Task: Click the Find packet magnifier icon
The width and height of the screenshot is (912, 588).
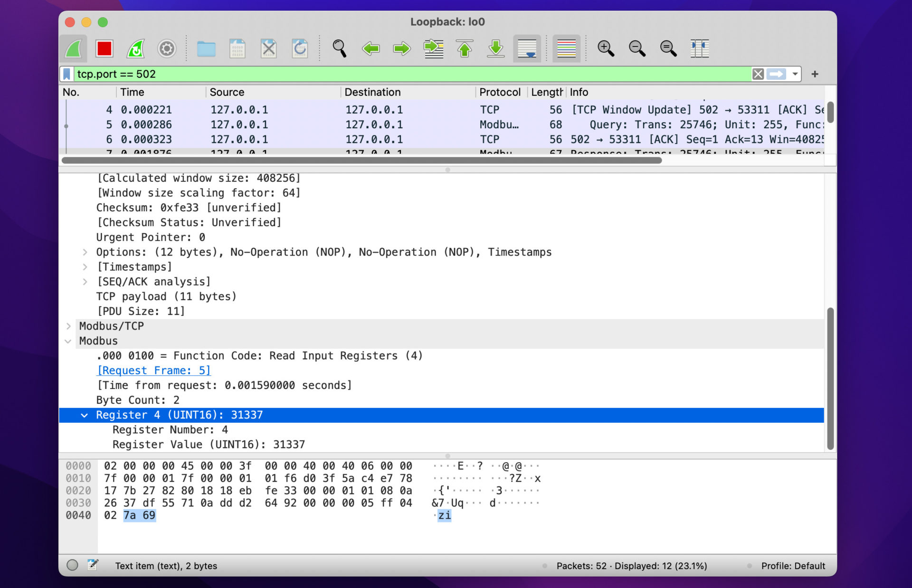Action: tap(339, 48)
